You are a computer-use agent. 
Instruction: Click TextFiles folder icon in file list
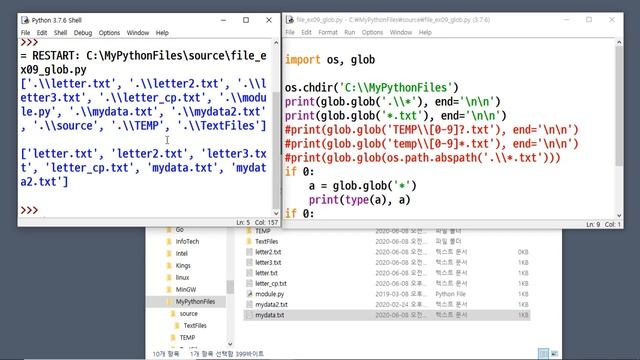point(249,242)
